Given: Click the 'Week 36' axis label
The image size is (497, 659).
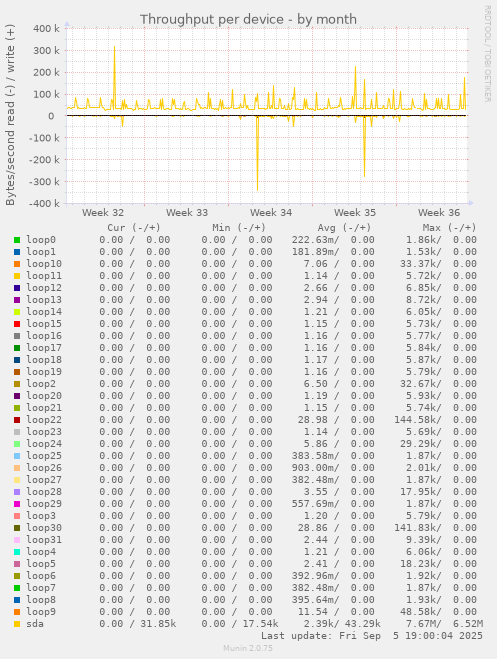Looking at the screenshot, I should [439, 213].
